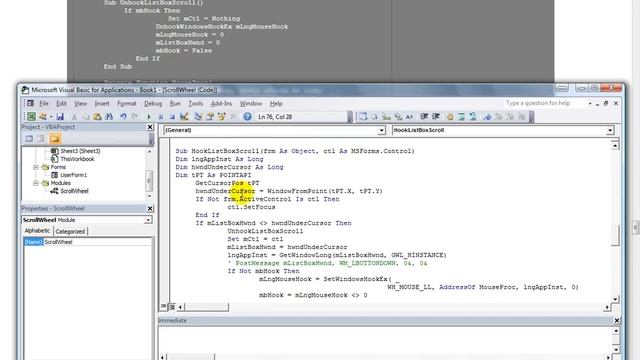Switch to the Alphabetic properties tab
Screen dimensions: 640x360
point(37,231)
